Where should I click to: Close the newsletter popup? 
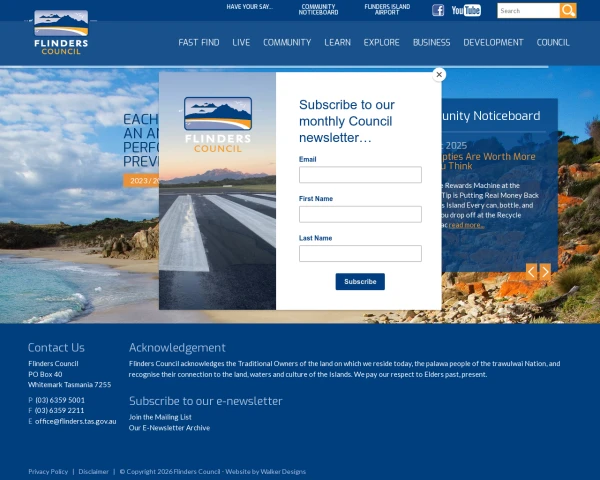tap(439, 75)
